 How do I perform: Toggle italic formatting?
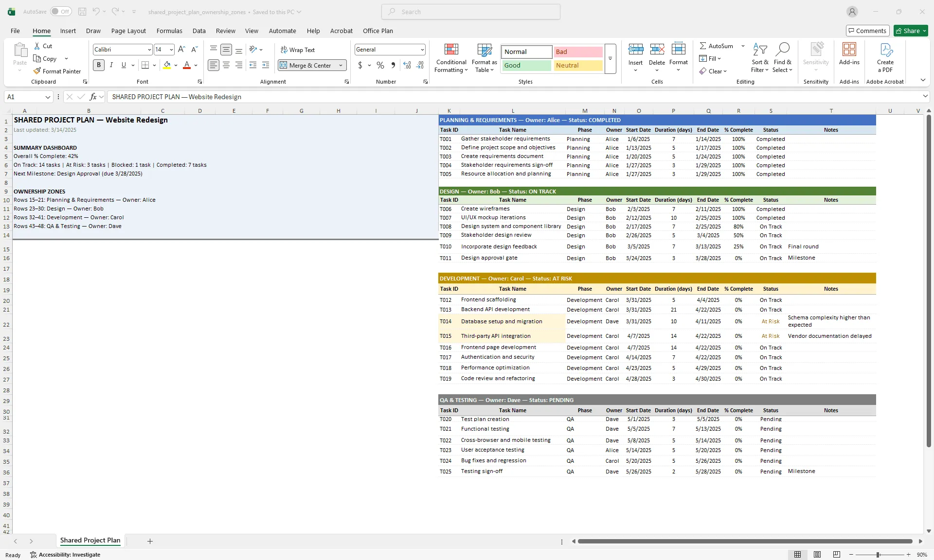coord(111,65)
